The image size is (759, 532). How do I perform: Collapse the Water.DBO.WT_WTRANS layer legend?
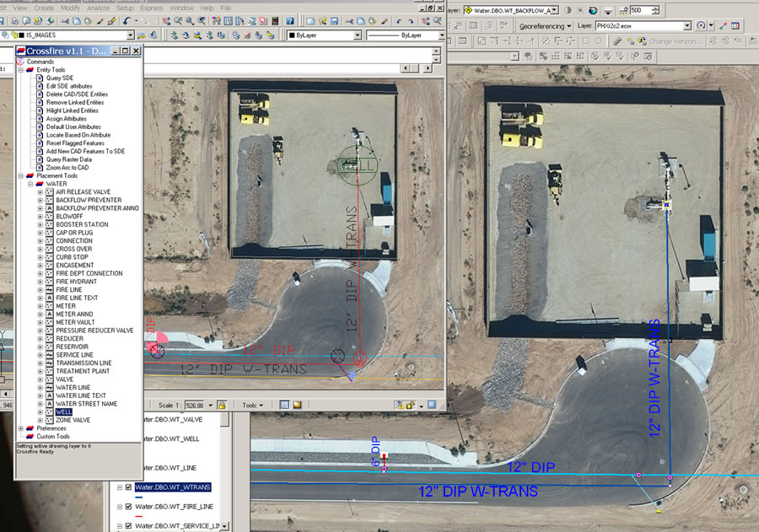119,487
